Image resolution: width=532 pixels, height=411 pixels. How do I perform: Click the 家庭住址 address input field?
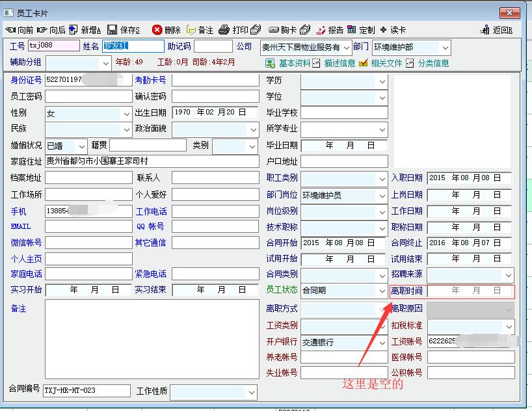tap(152, 161)
